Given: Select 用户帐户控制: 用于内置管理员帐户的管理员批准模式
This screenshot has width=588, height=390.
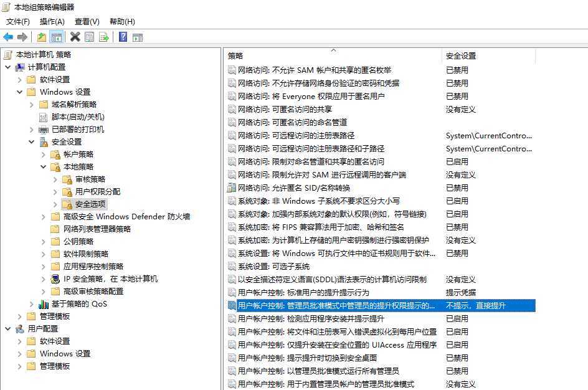Looking at the screenshot, I should pos(326,384).
